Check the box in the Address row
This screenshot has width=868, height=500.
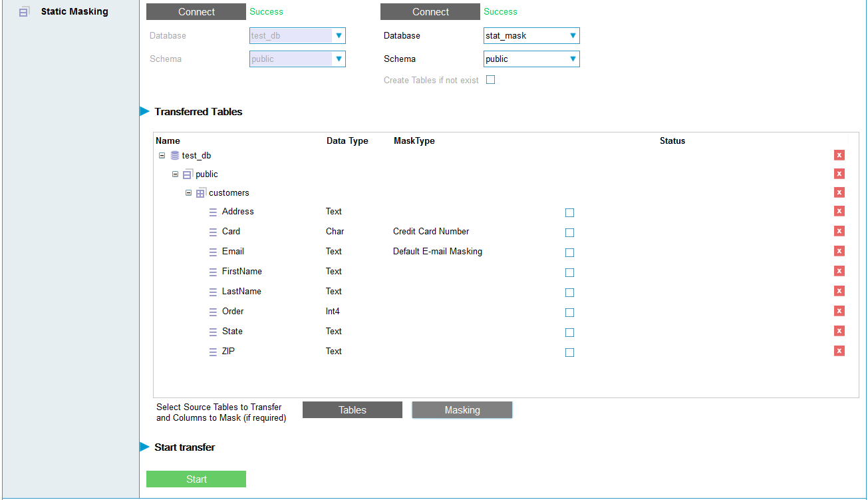click(569, 213)
